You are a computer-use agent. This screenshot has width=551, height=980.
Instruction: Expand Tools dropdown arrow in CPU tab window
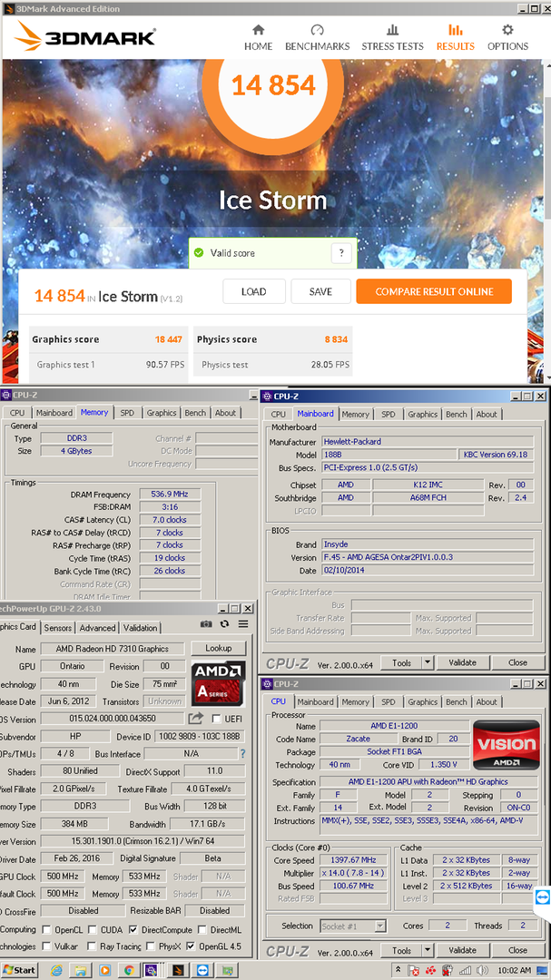pos(428,950)
